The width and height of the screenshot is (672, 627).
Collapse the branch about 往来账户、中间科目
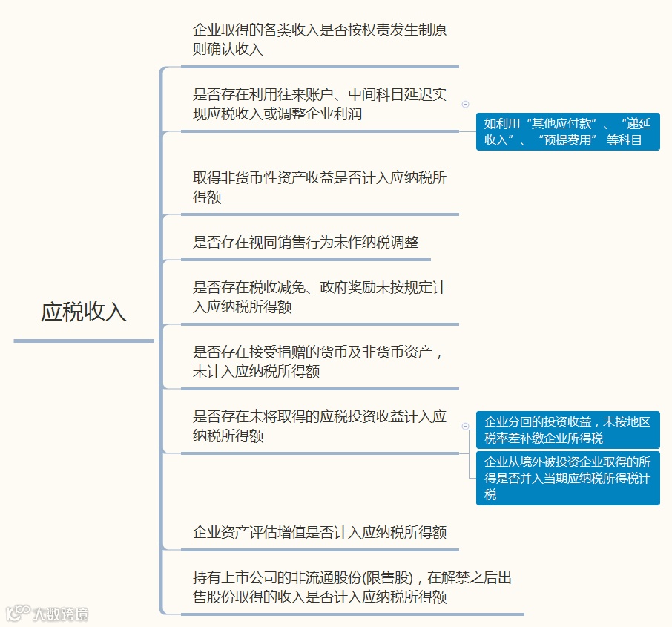pyautogui.click(x=465, y=104)
